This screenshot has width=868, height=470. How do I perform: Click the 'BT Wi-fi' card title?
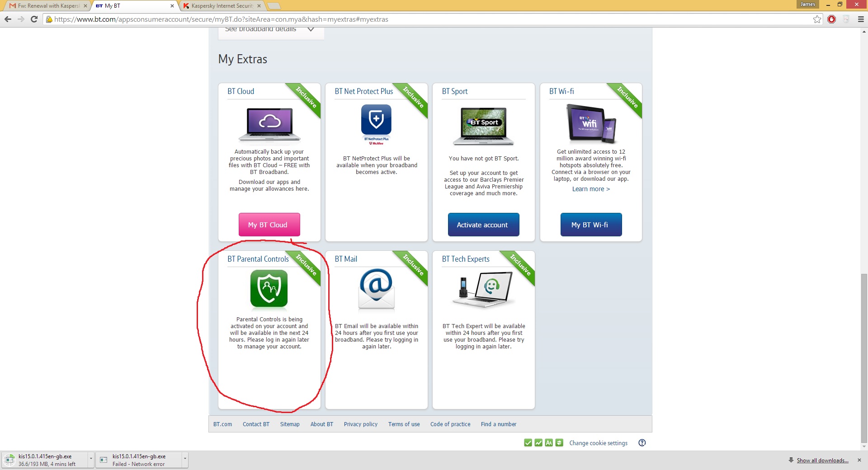561,91
